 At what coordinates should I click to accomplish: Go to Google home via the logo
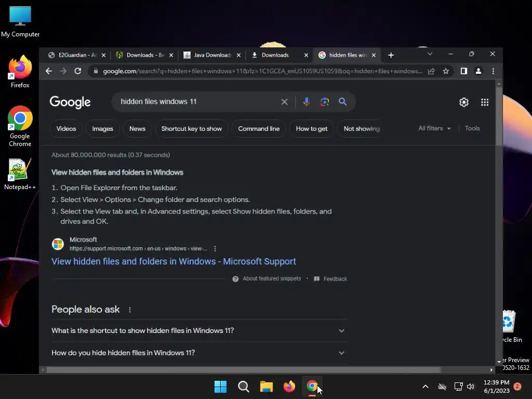[x=70, y=102]
